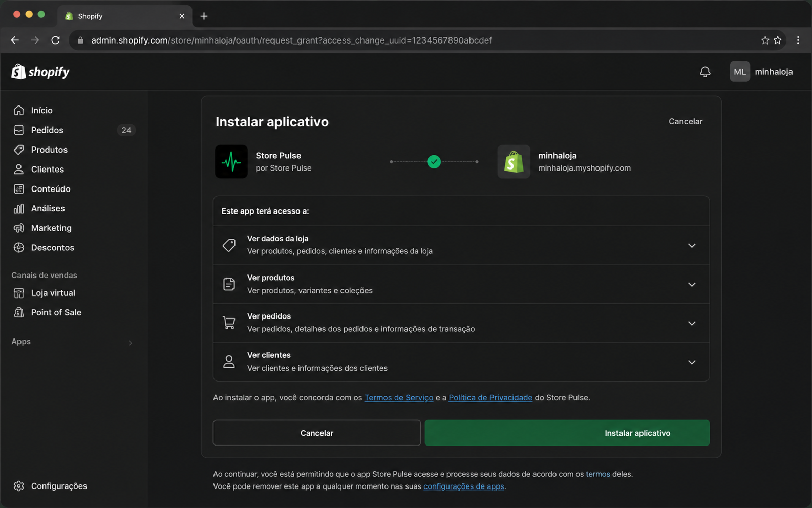
Task: Click the minhaloja Shopify bag icon
Action: click(514, 162)
